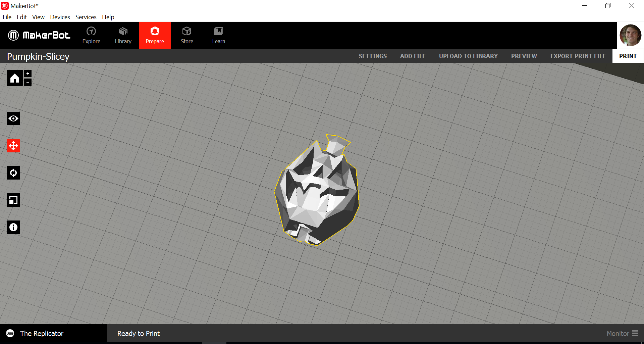Go to the Library tab
Viewport: 644px width, 344px height.
click(x=123, y=35)
